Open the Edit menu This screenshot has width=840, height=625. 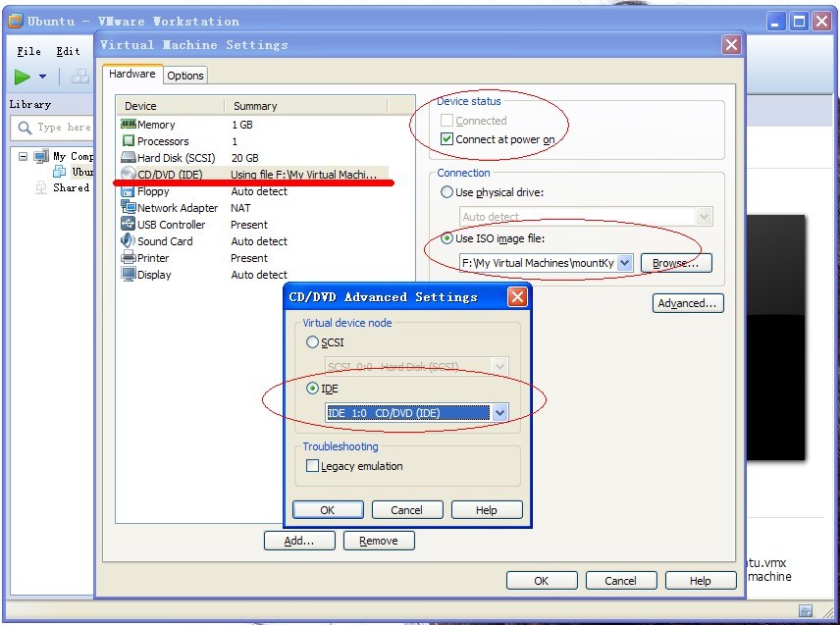click(68, 51)
